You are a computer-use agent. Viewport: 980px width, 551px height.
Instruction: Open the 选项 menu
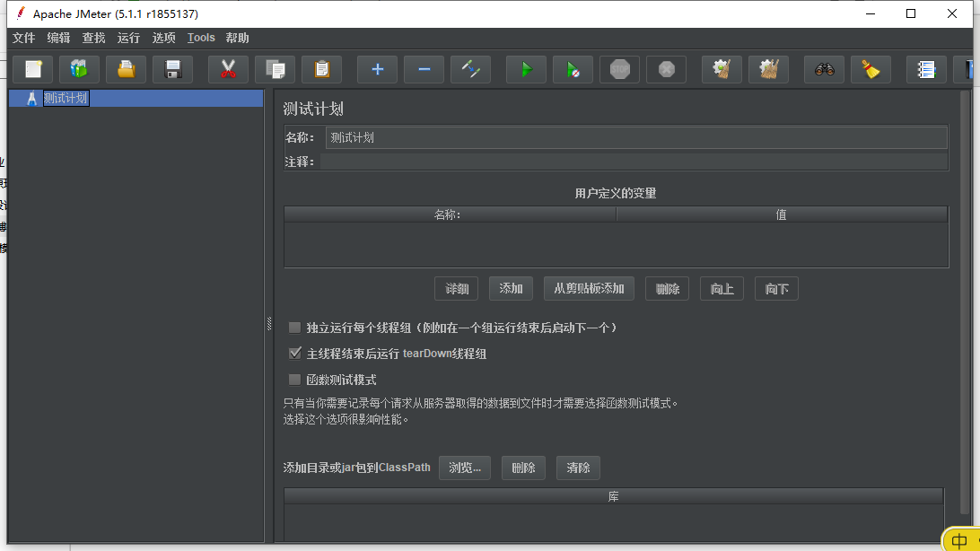(x=163, y=38)
